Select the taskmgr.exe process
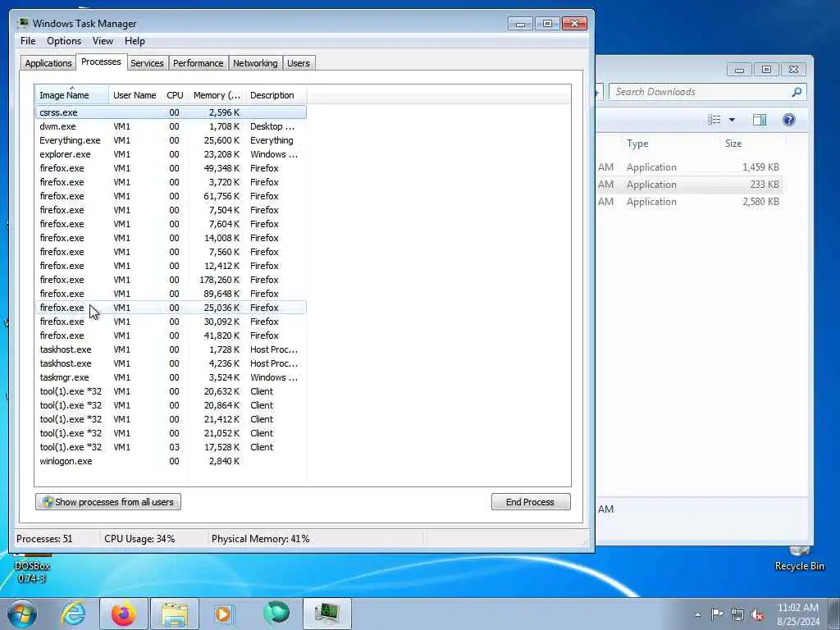This screenshot has width=840, height=630. [171, 377]
